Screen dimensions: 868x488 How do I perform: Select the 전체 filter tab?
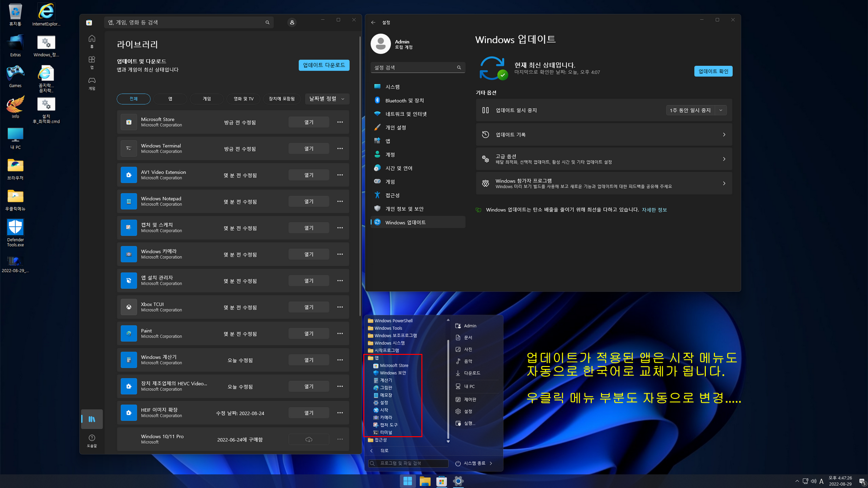click(134, 99)
